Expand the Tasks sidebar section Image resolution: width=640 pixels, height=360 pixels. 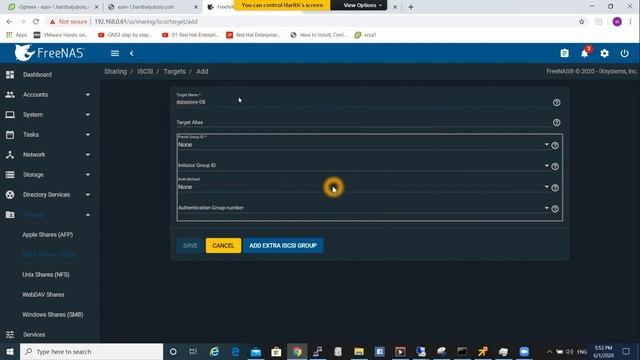[x=88, y=135]
